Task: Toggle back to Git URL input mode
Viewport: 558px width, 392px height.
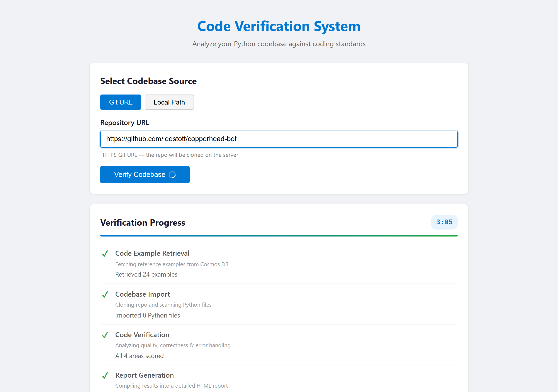Action: tap(121, 102)
